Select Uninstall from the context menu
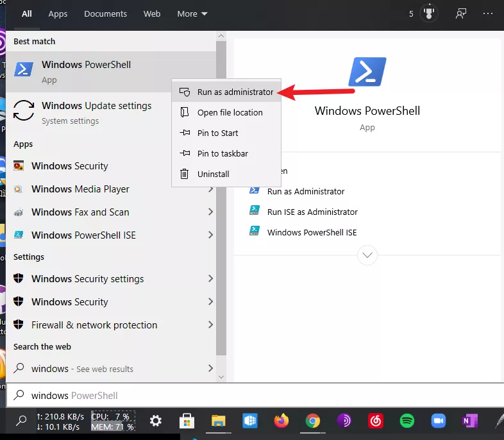Image resolution: width=504 pixels, height=440 pixels. tap(226, 174)
